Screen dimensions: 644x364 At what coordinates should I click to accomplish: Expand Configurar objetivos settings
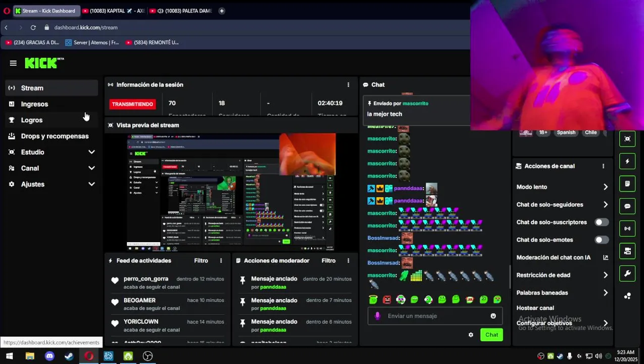click(x=606, y=324)
